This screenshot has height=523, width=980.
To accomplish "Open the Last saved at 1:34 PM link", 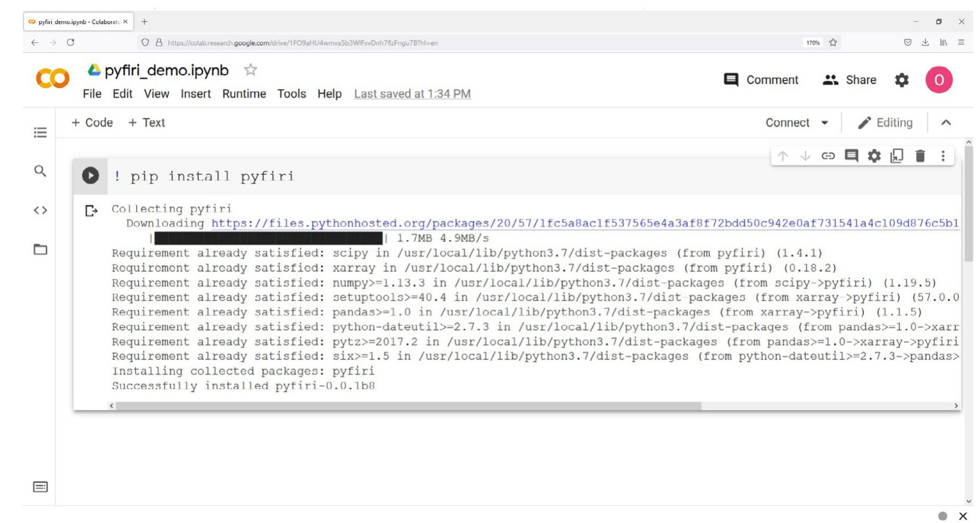I will coord(412,94).
